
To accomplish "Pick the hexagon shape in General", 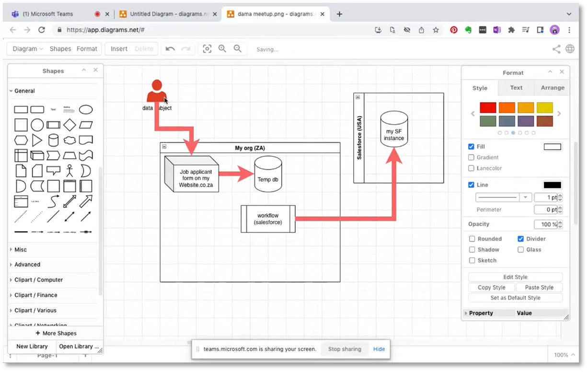I will tap(21, 140).
